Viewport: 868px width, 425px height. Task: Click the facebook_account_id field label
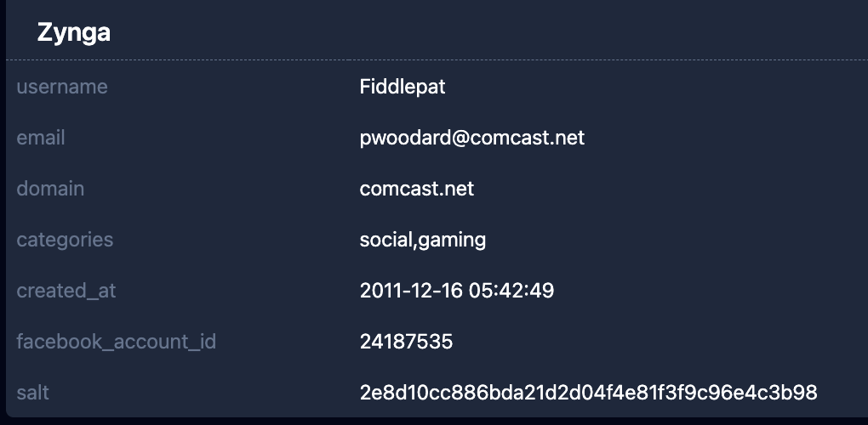pos(117,342)
